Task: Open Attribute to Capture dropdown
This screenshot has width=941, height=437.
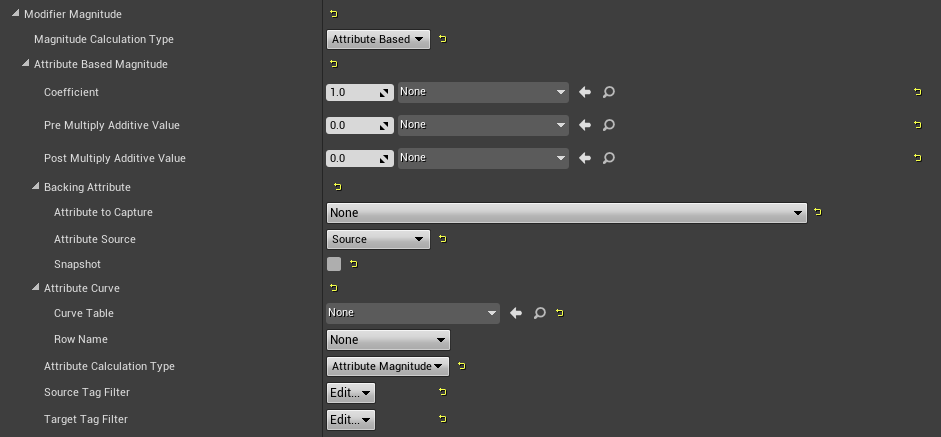Action: (x=567, y=212)
